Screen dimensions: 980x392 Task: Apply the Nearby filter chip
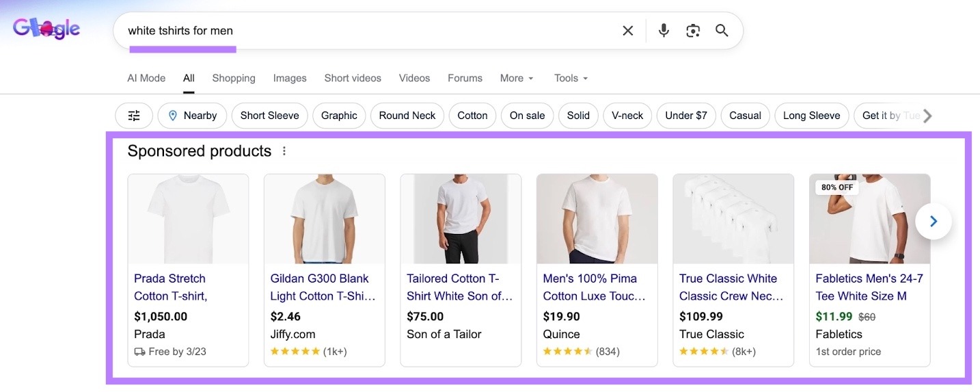pyautogui.click(x=192, y=116)
